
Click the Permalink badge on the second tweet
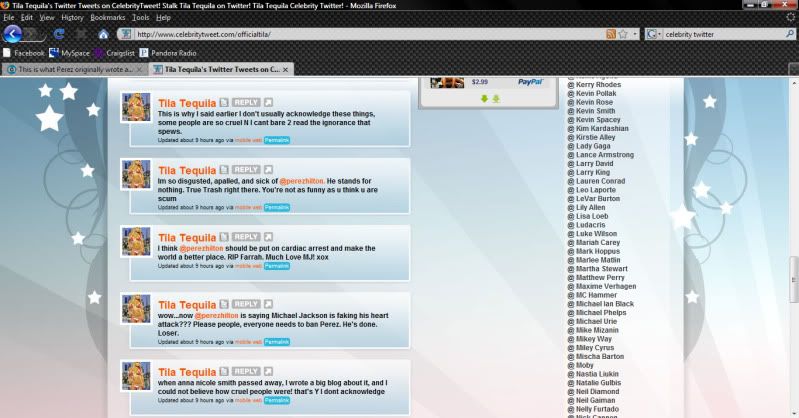[x=277, y=207]
